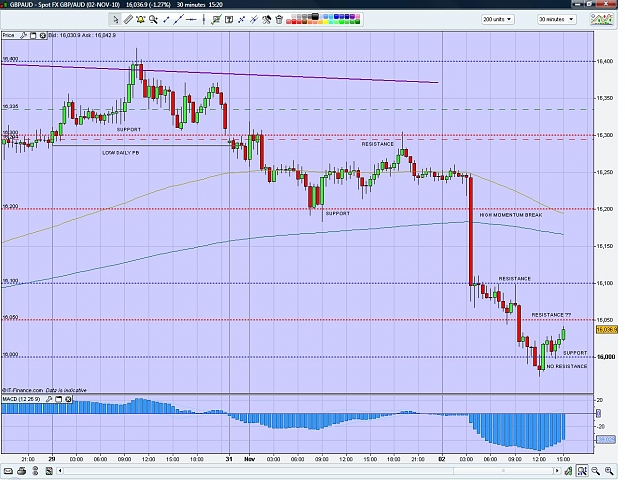This screenshot has height=480, width=625.
Task: Pick the purple color swatch
Action: coord(352,16)
